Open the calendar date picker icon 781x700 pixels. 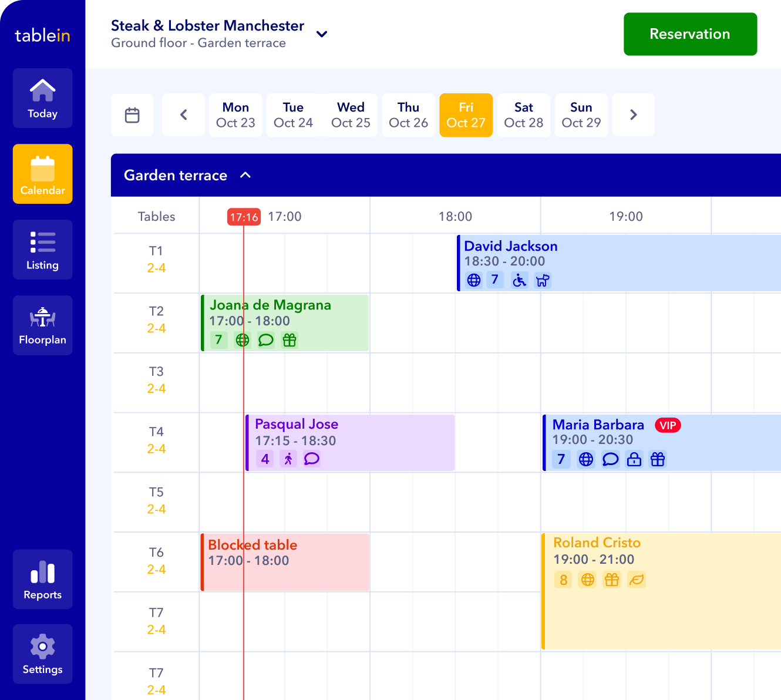[x=132, y=115]
